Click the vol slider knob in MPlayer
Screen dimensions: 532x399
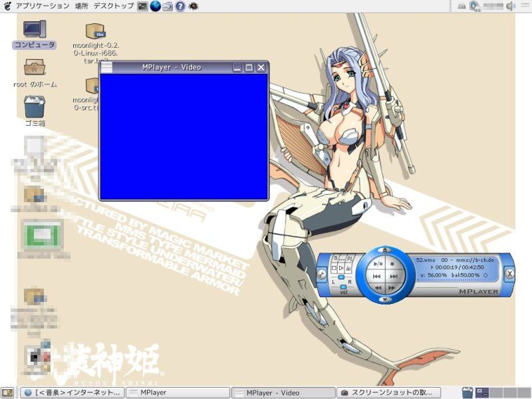343,287
